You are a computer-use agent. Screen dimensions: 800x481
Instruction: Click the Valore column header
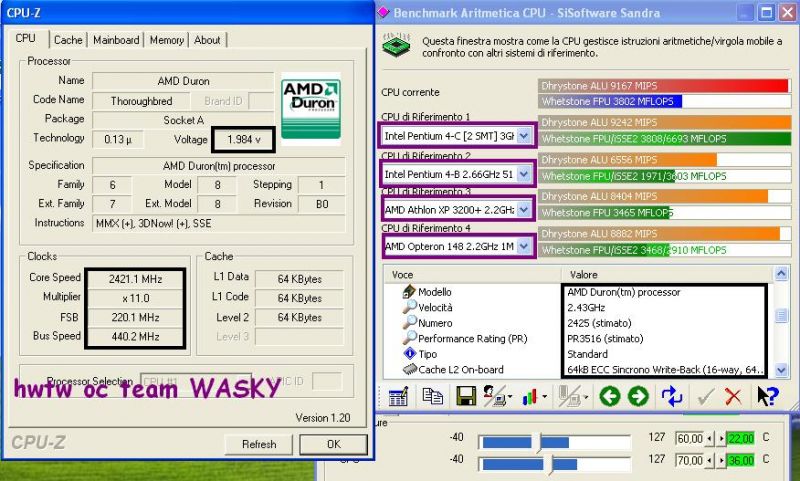point(668,274)
